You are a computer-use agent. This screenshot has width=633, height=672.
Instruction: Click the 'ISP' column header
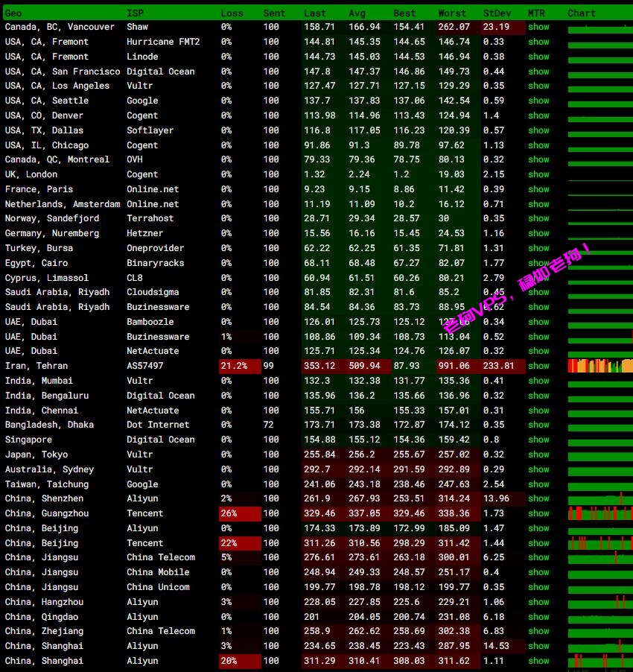pos(135,13)
